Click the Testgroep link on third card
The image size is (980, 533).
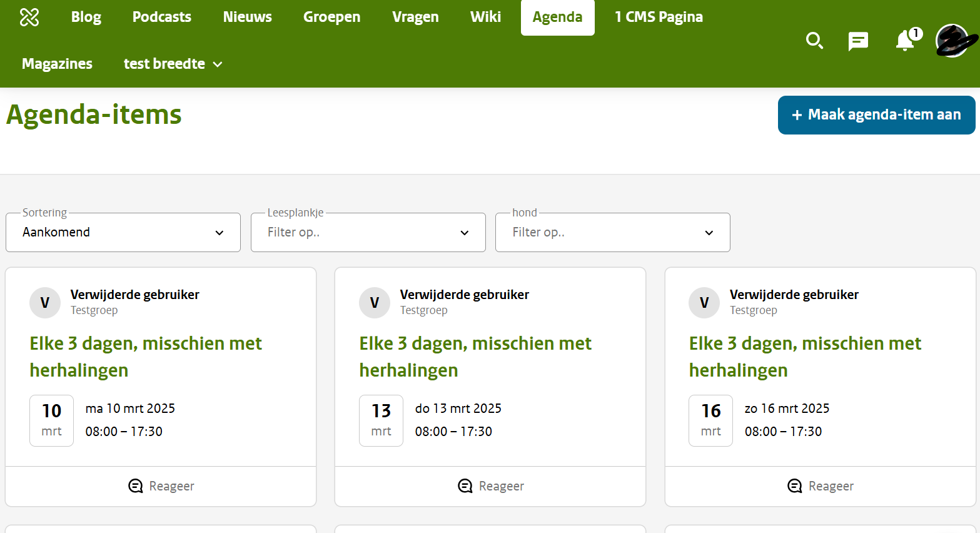pos(753,310)
